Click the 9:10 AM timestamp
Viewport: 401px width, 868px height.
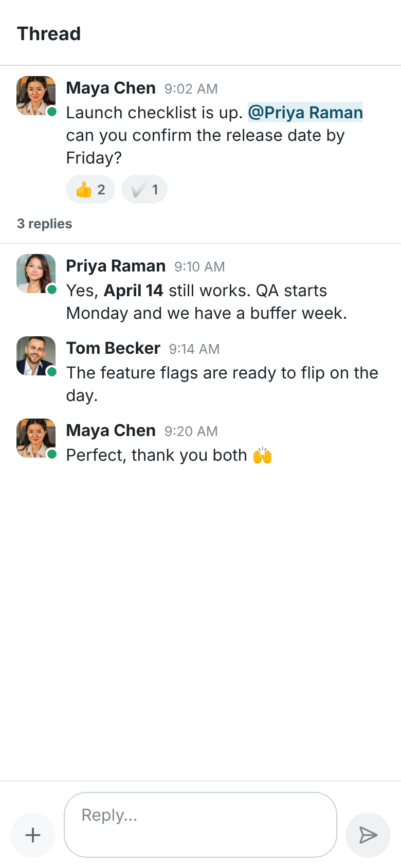(199, 267)
